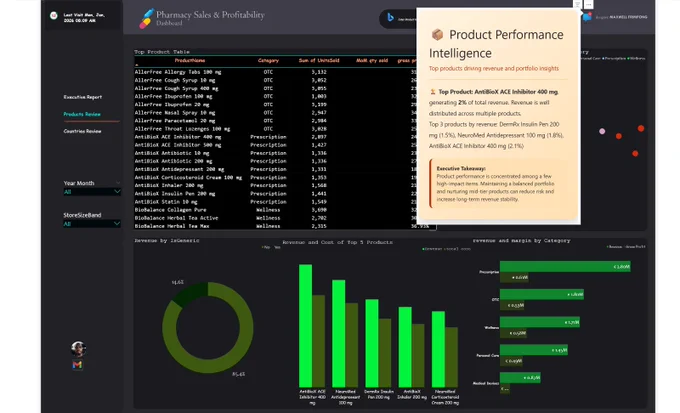This screenshot has width=680, height=413.
Task: Select the AllerFree Ibuprofen 20 mg row
Action: click(275, 105)
